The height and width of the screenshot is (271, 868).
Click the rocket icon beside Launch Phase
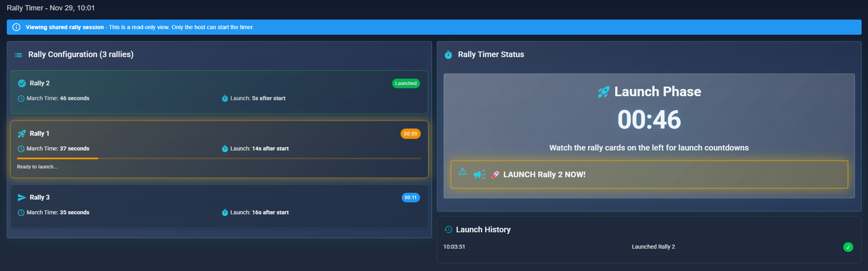[x=604, y=92]
